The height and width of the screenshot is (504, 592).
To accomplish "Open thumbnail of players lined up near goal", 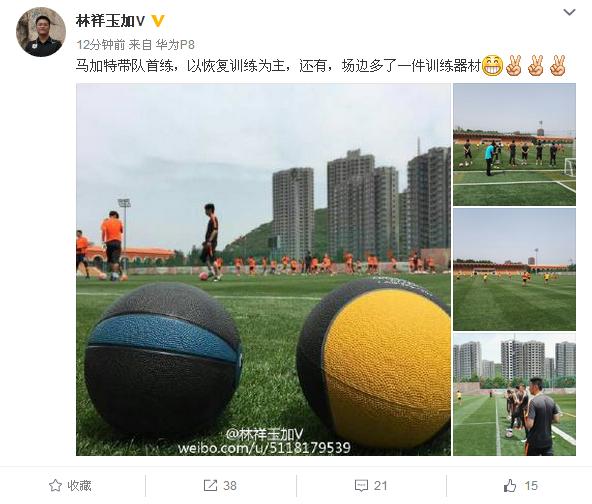I will pos(514,145).
